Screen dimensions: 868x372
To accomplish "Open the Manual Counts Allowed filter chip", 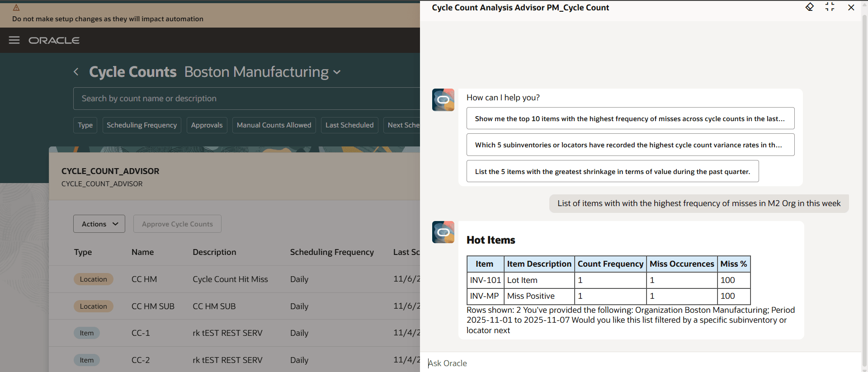I will (274, 125).
